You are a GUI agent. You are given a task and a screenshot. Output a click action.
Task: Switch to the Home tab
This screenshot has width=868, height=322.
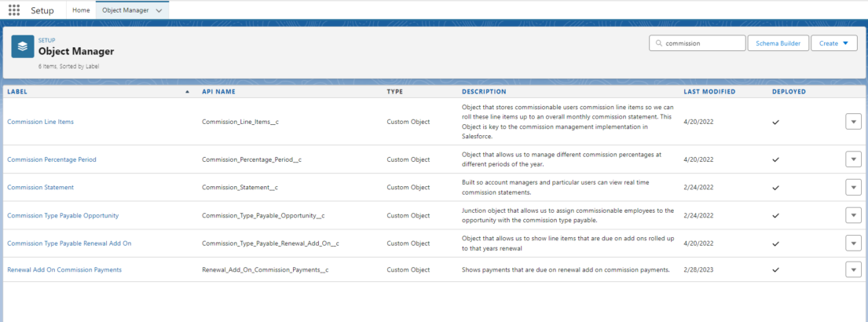(x=81, y=10)
